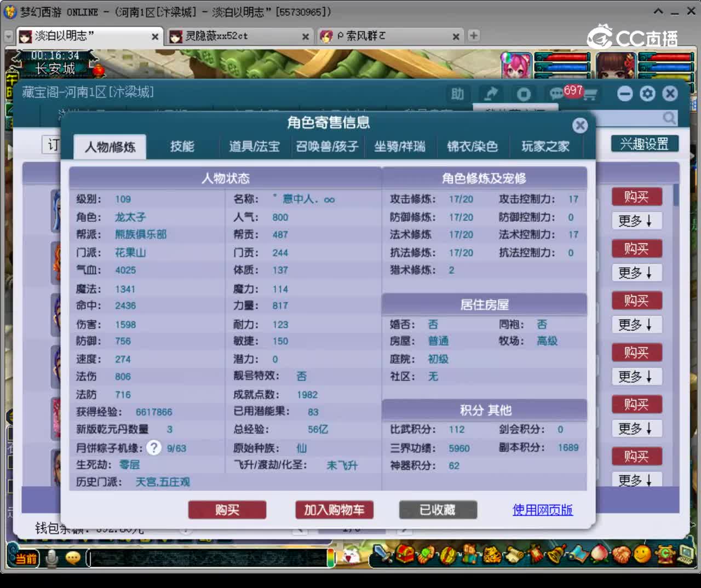Select the brown-haired character avatar
The image size is (701, 588).
tap(616, 65)
